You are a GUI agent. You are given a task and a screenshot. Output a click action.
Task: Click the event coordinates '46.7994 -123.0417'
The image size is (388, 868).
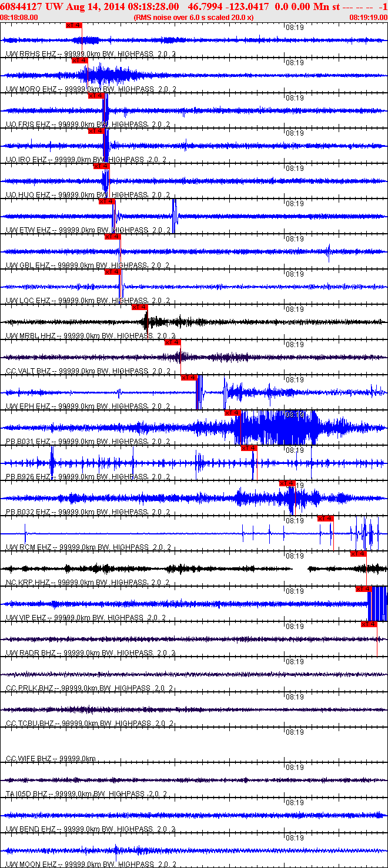[x=229, y=6]
